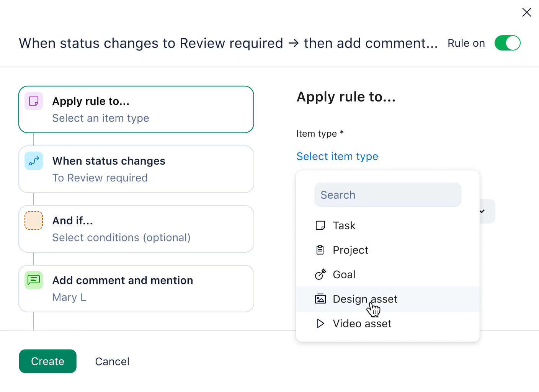Open the When status changes step card
Viewport: 539px width, 392px height.
pos(136,169)
